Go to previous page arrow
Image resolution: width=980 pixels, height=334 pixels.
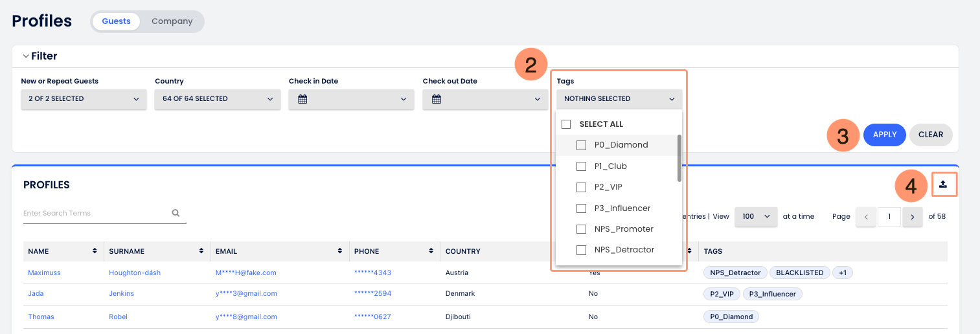[x=866, y=217]
